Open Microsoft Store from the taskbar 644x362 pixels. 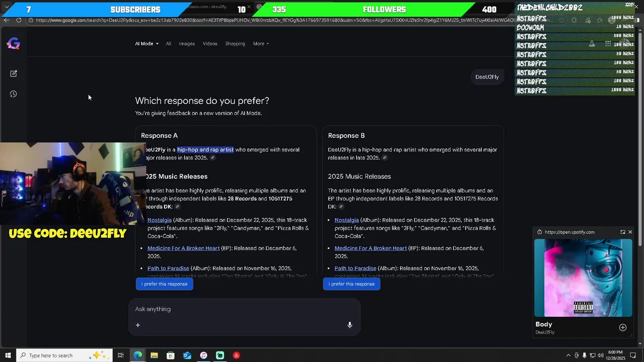[x=171, y=355]
